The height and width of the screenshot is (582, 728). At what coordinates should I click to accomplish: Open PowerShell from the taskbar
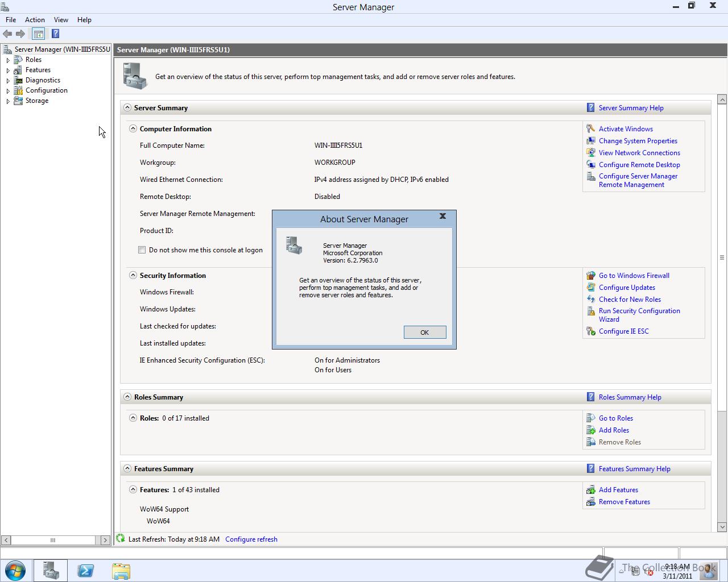tap(85, 571)
